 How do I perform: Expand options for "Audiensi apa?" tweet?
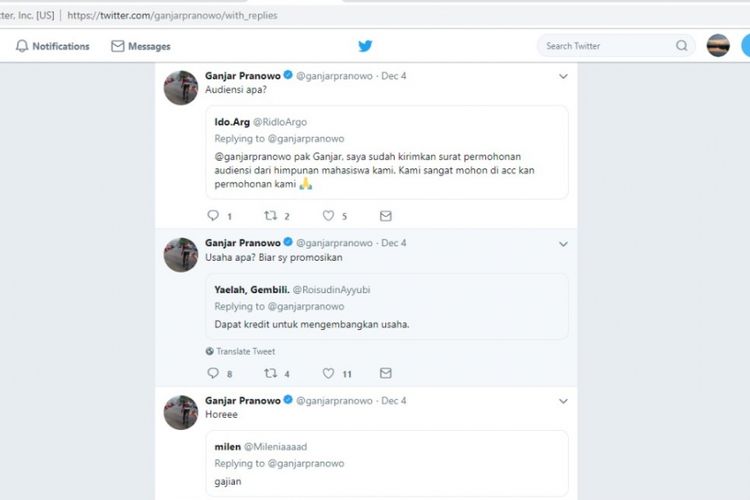(563, 77)
